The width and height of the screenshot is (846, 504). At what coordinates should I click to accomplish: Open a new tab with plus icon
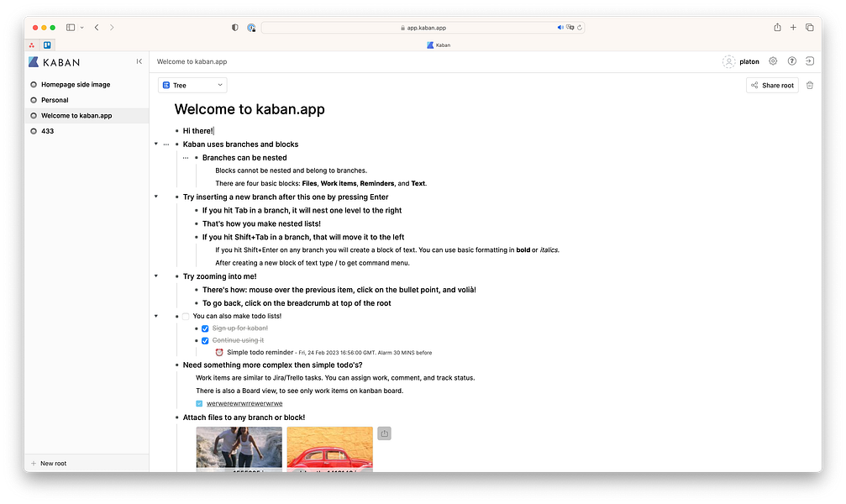pyautogui.click(x=793, y=28)
